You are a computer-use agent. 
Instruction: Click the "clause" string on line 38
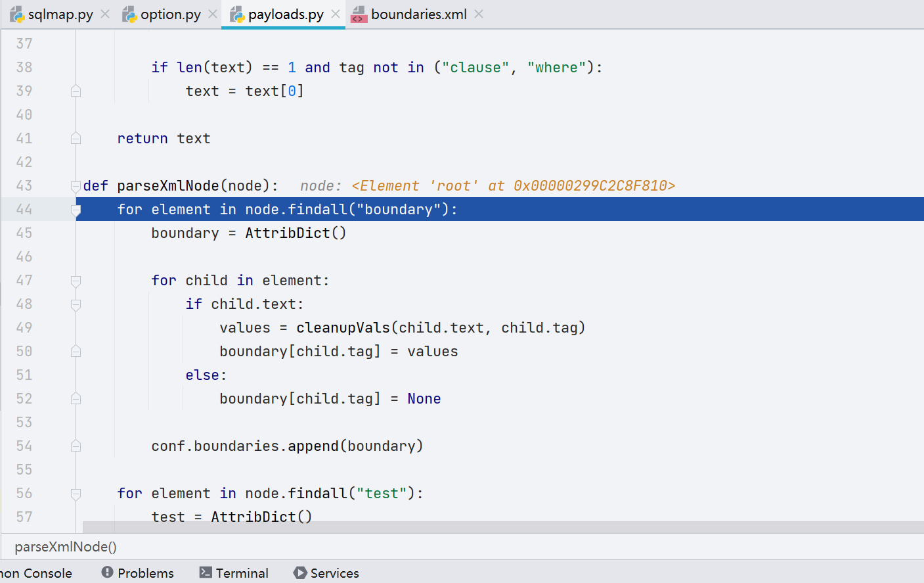coord(475,68)
